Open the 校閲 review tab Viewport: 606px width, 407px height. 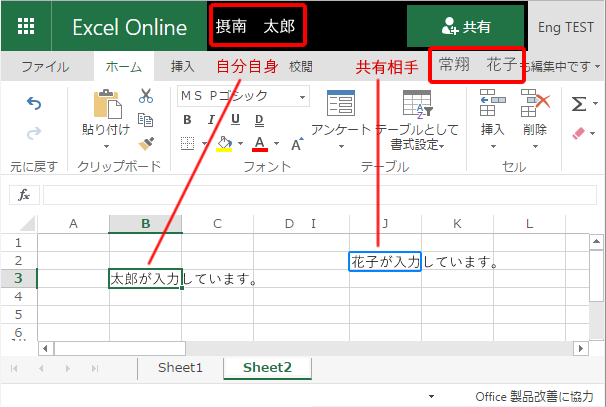coord(301,66)
